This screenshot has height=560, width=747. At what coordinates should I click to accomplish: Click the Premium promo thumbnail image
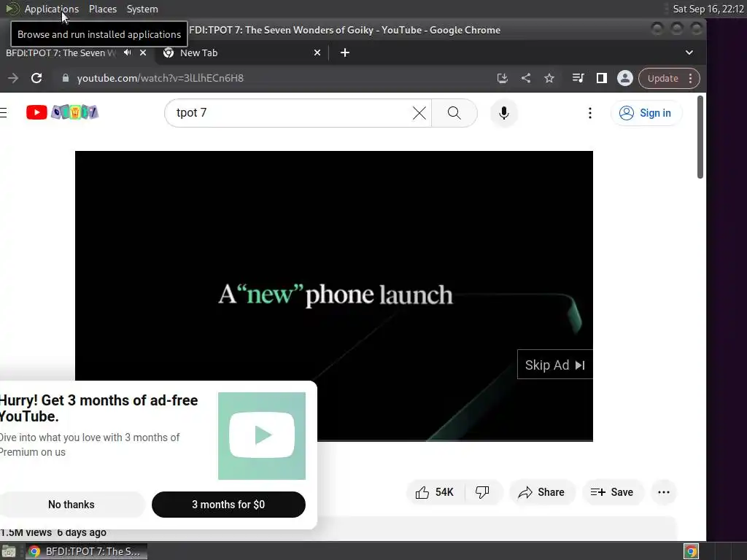262,436
